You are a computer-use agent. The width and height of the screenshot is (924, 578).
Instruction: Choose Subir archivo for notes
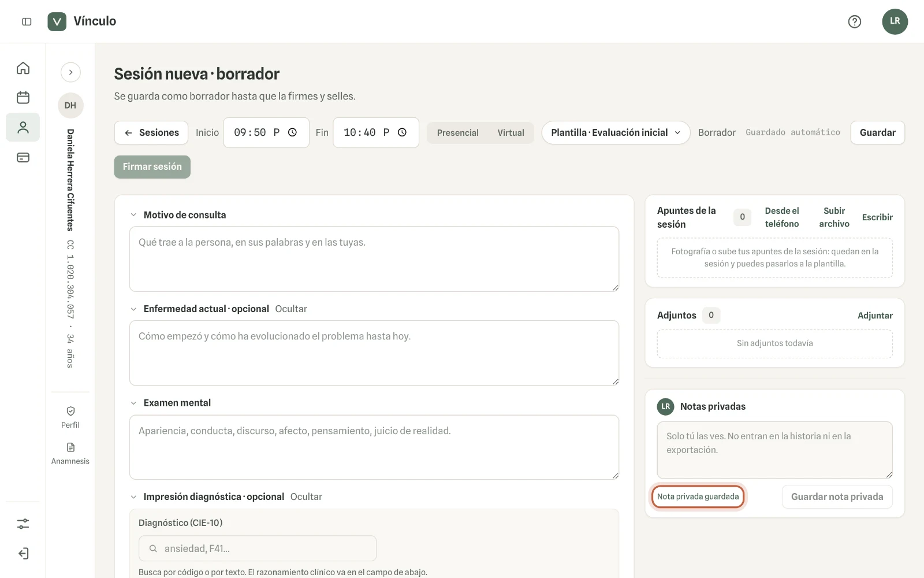click(834, 217)
